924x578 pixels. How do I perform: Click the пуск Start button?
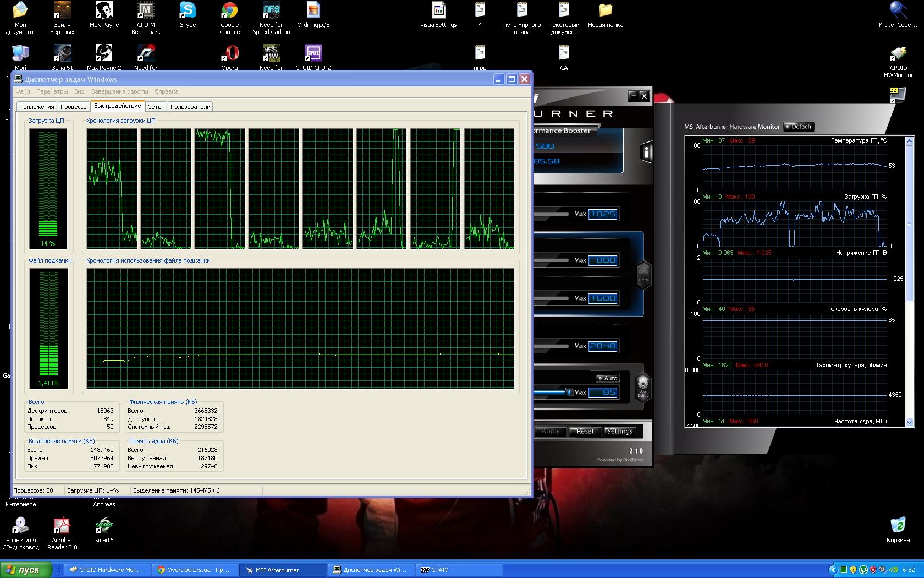point(26,570)
